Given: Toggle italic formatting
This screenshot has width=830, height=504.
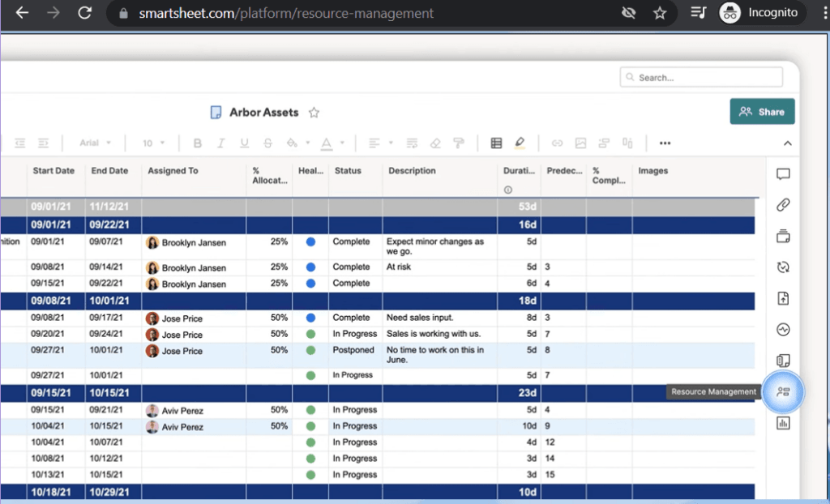Looking at the screenshot, I should [220, 143].
